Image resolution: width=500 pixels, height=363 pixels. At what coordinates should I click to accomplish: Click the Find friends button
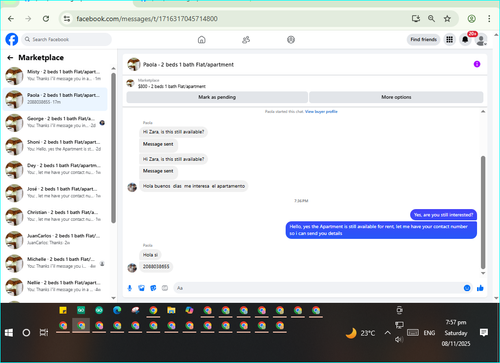[423, 40]
